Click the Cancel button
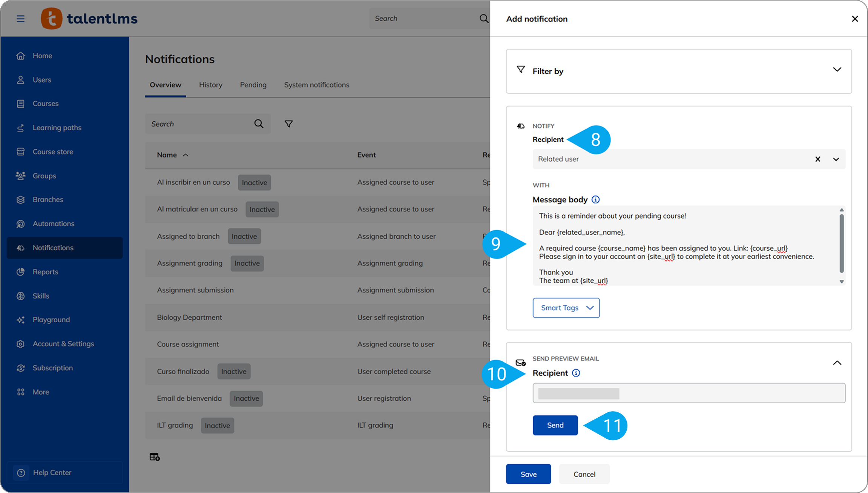 [584, 474]
